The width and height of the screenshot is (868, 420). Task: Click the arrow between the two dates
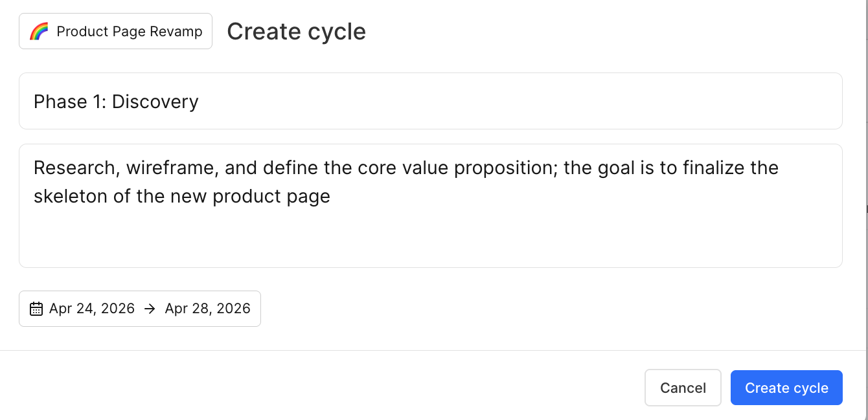tap(149, 309)
